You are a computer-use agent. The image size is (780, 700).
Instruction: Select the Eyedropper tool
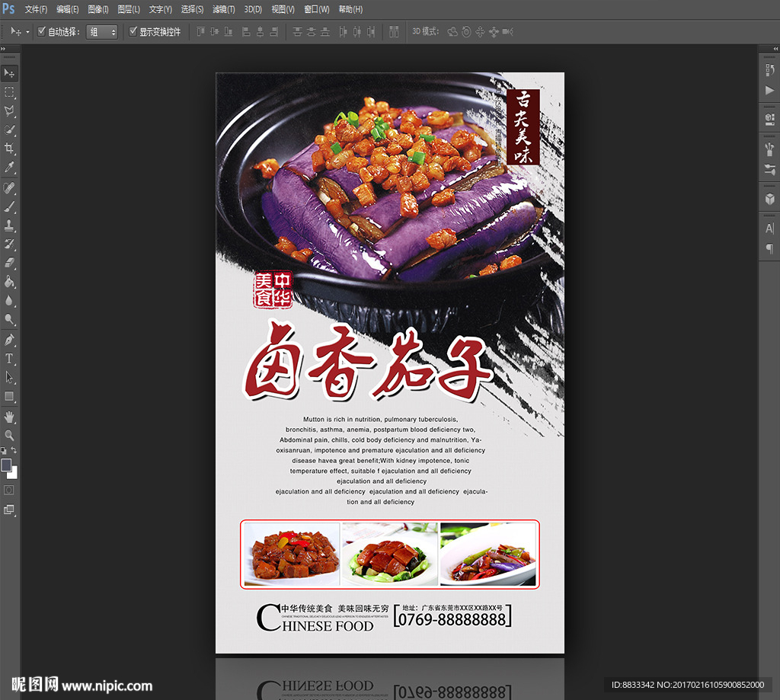pyautogui.click(x=9, y=167)
